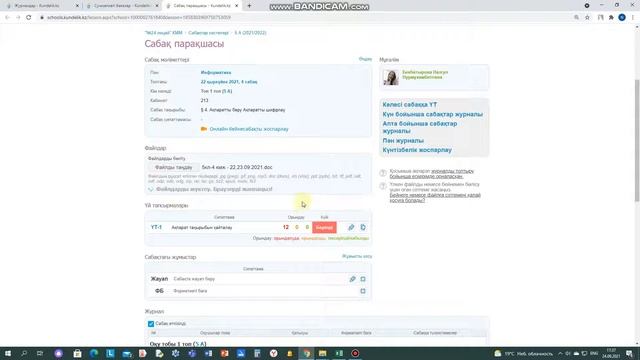The width and height of the screenshot is (640, 360).
Task: Open Yandex browser from the taskbar
Action: [273, 353]
